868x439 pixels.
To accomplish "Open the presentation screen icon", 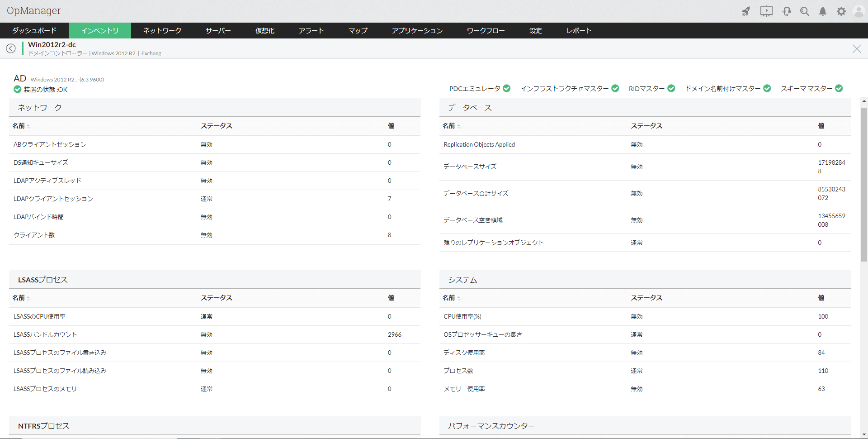I will click(x=766, y=11).
